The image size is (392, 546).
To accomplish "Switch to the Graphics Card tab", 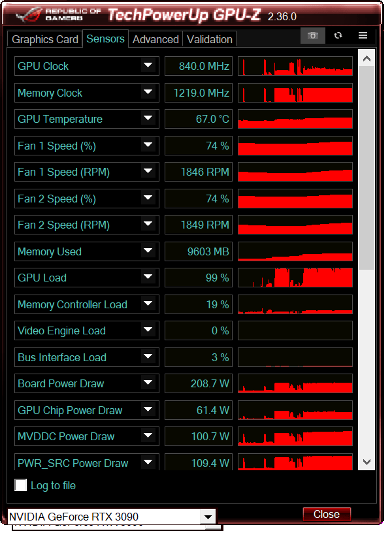I will coord(45,39).
